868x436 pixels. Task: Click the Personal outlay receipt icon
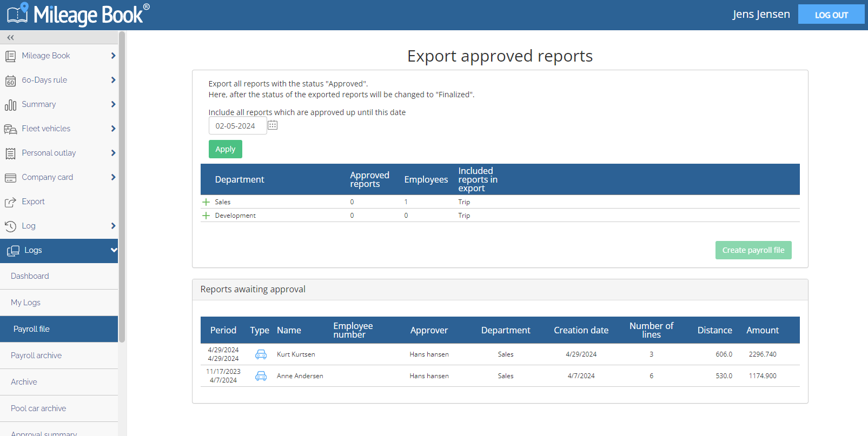coord(10,153)
